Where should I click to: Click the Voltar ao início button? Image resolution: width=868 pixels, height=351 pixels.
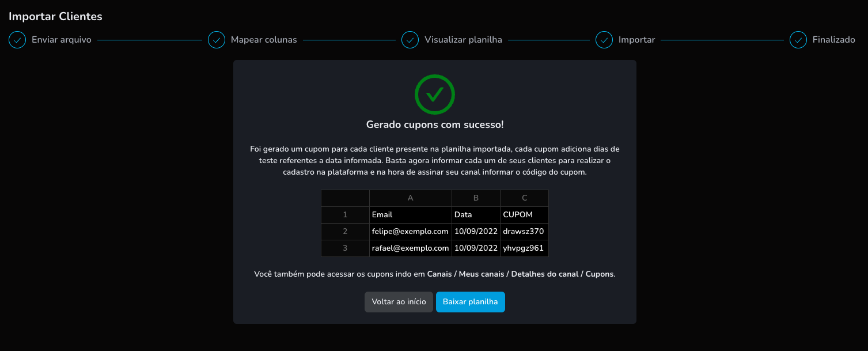click(x=399, y=302)
